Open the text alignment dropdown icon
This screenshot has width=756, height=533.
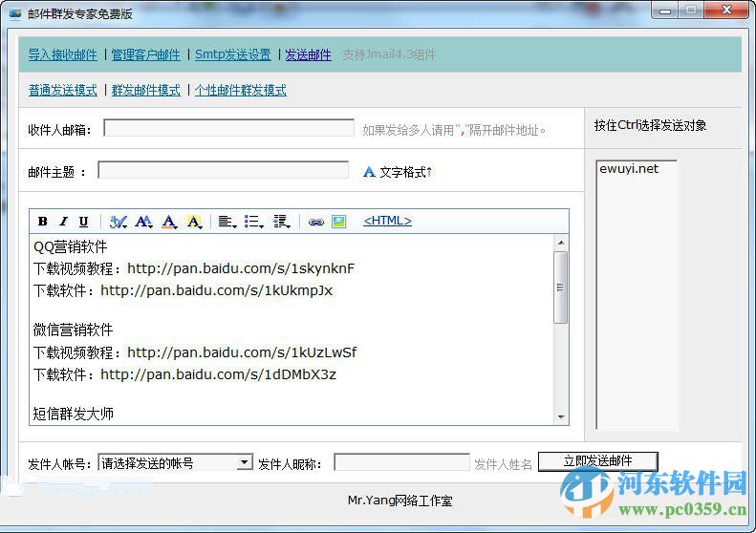(227, 222)
